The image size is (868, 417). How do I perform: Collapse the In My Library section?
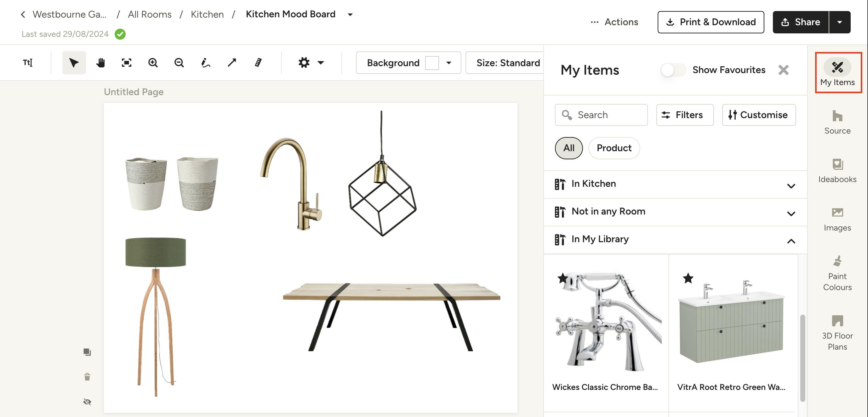[791, 241]
